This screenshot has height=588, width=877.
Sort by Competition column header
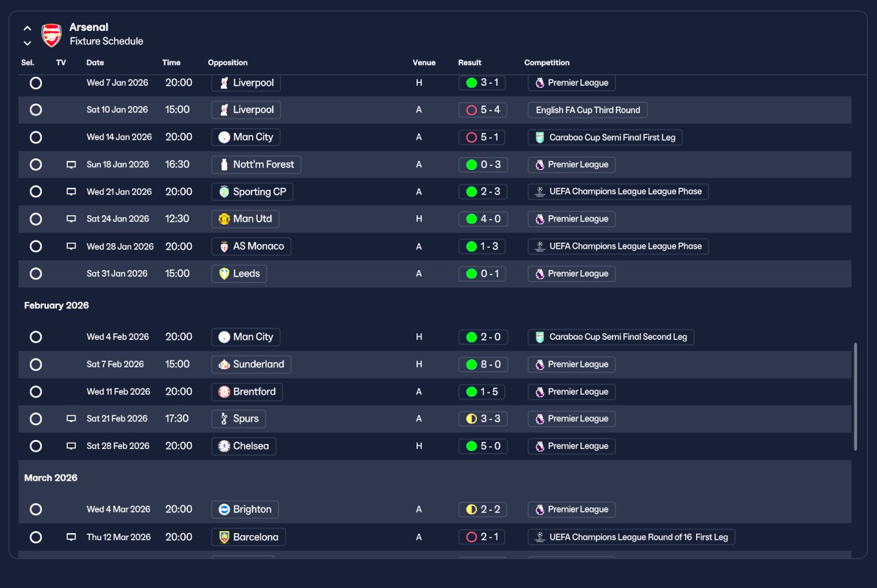pos(547,62)
